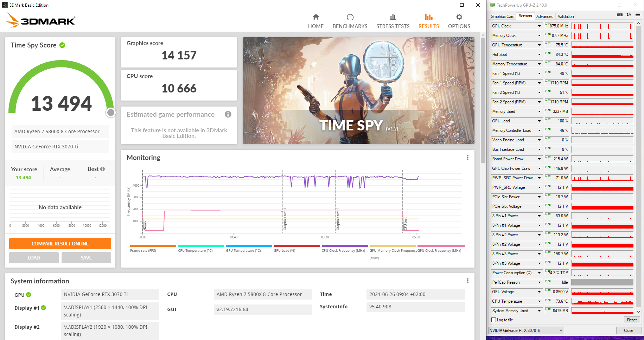Image resolution: width=644 pixels, height=340 pixels.
Task: Switch to the Advanced tab
Action: (544, 17)
